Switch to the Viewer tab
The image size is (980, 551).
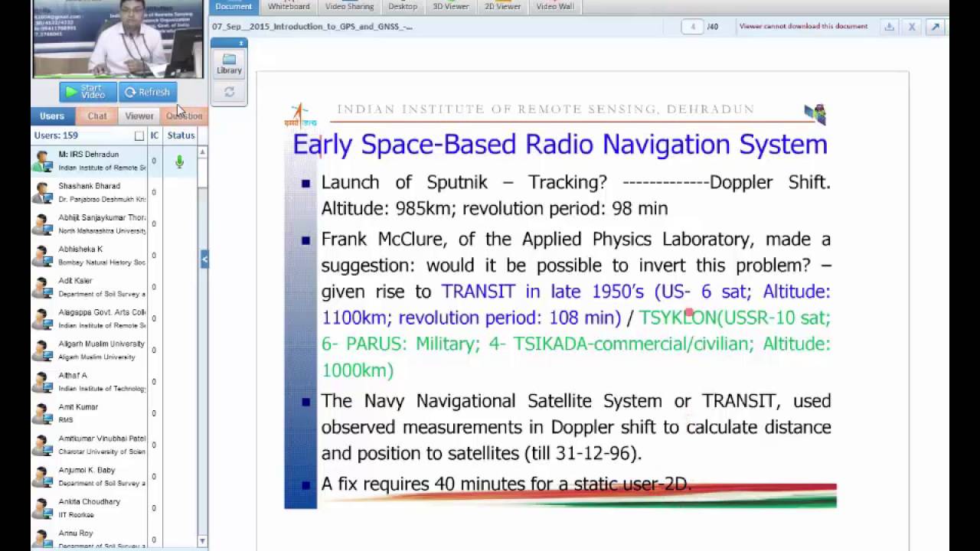[139, 116]
